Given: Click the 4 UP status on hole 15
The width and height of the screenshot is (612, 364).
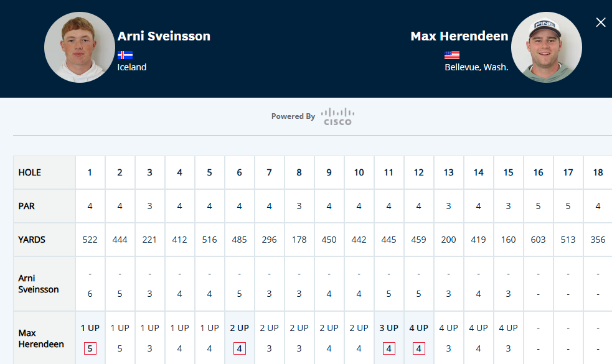Looking at the screenshot, I should click(509, 328).
